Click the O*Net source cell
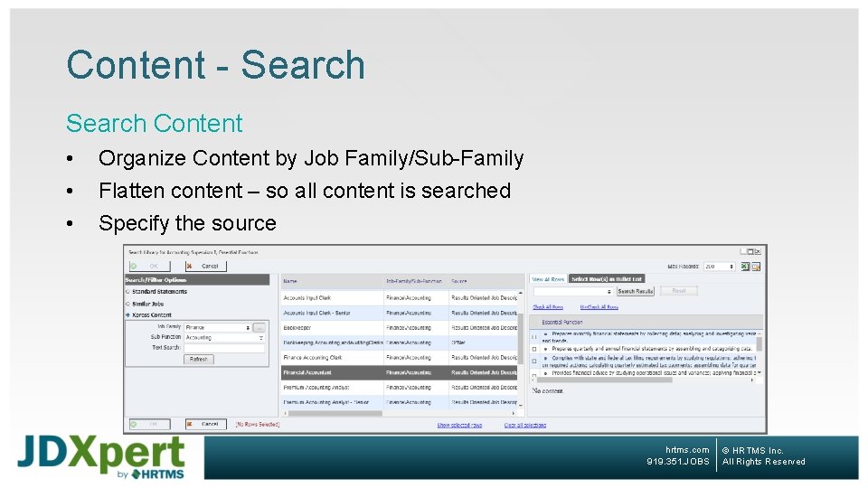 click(x=483, y=343)
